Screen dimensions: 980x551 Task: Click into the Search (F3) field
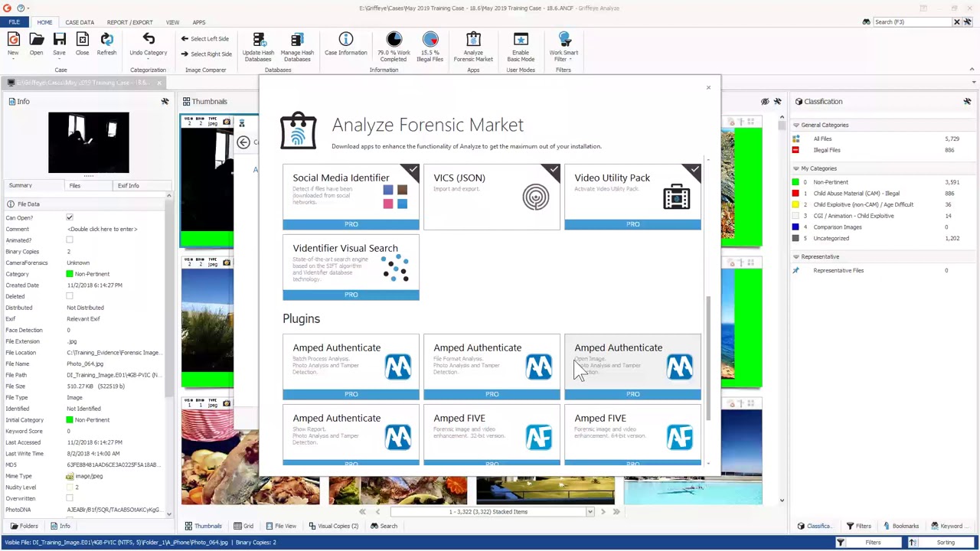[x=911, y=21]
